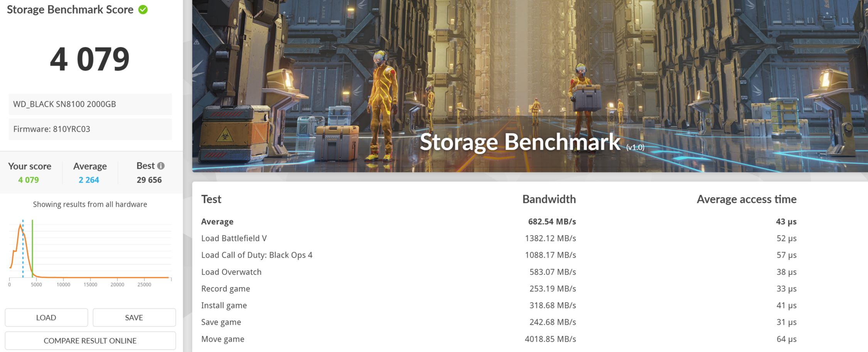
Task: Select Load Call of Duty: Black Ops 4
Action: point(499,255)
